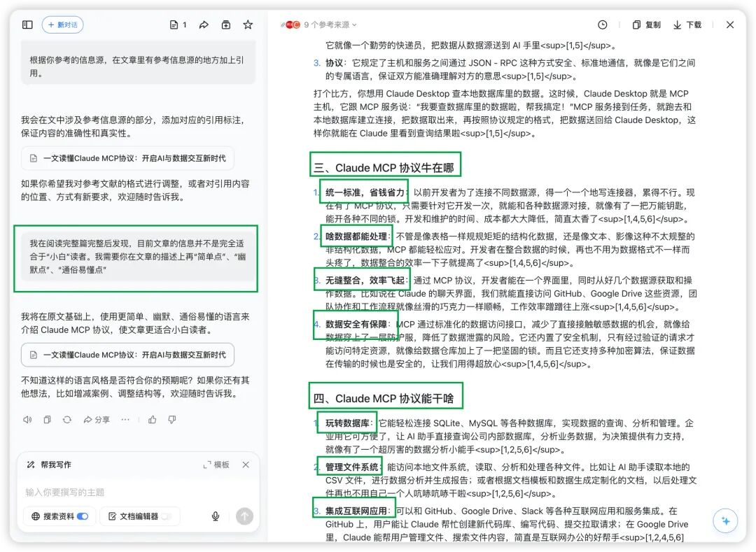This screenshot has width=756, height=552.
Task: Click the bold text 集成互联网应用
Action: click(356, 511)
